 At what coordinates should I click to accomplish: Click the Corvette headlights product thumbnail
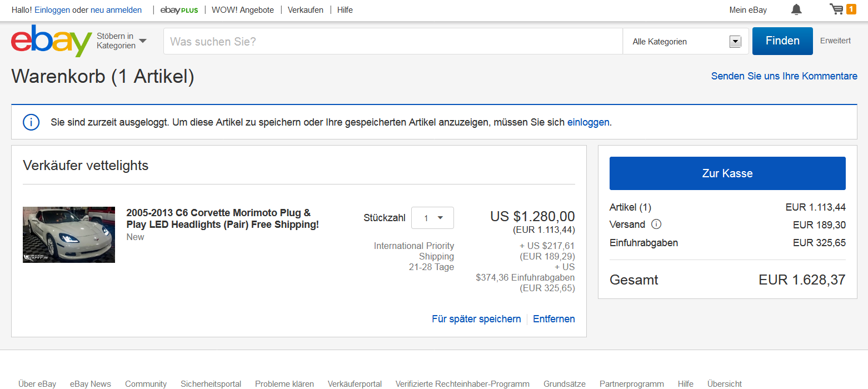69,235
